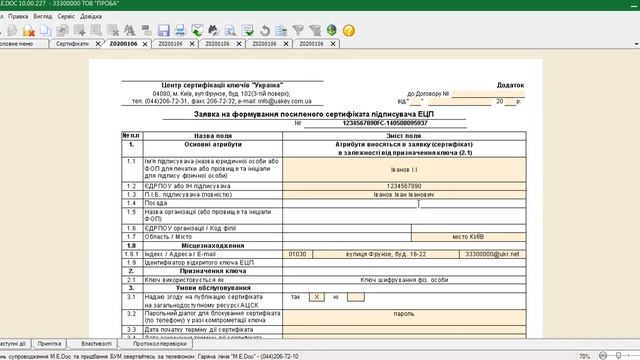This screenshot has width=640, height=360.
Task: Click the signer name field containing 'Іванов І.І'
Action: point(404,170)
